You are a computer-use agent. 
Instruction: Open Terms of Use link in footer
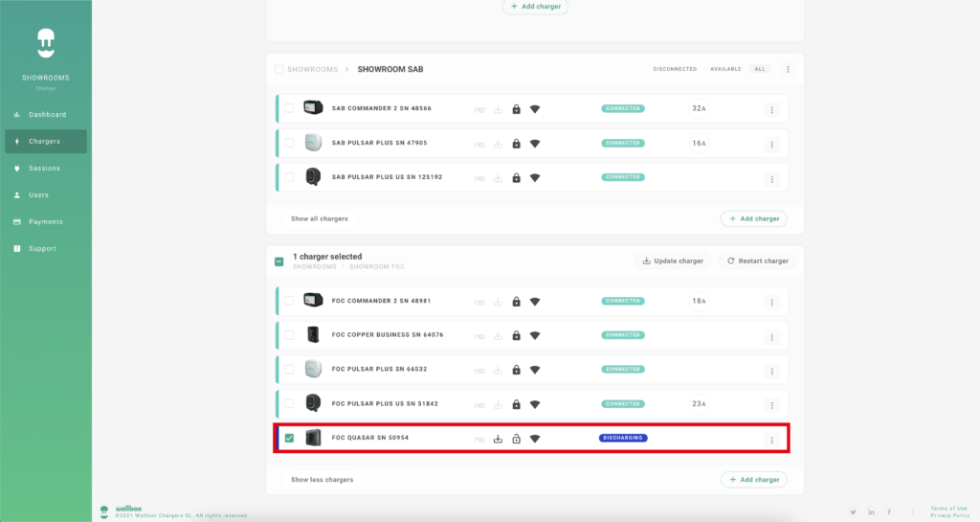click(948, 509)
